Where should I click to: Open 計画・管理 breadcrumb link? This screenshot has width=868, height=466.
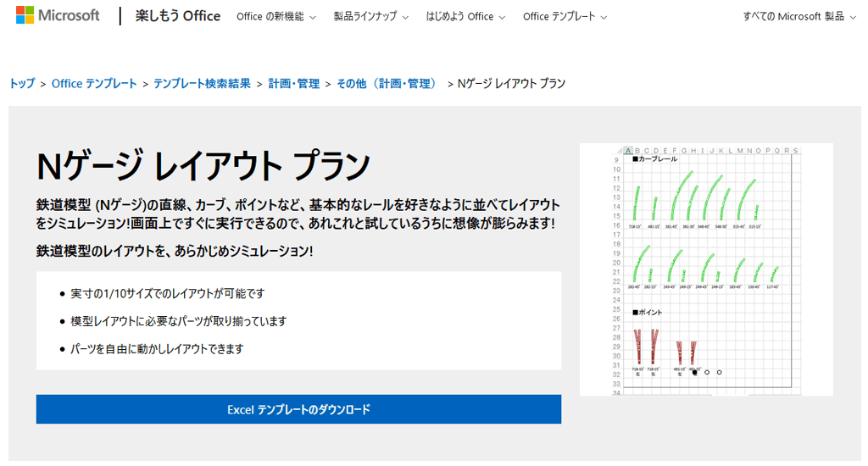pyautogui.click(x=294, y=84)
